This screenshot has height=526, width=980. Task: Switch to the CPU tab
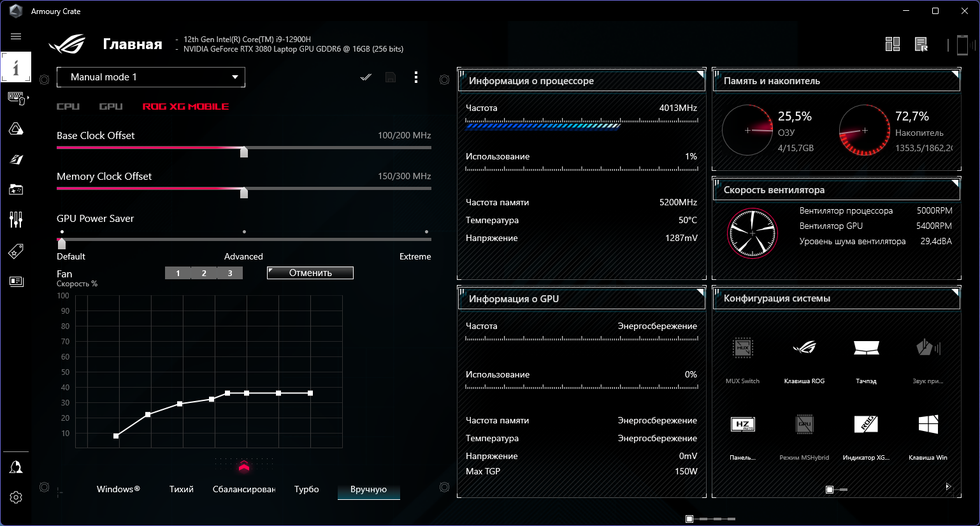click(68, 106)
